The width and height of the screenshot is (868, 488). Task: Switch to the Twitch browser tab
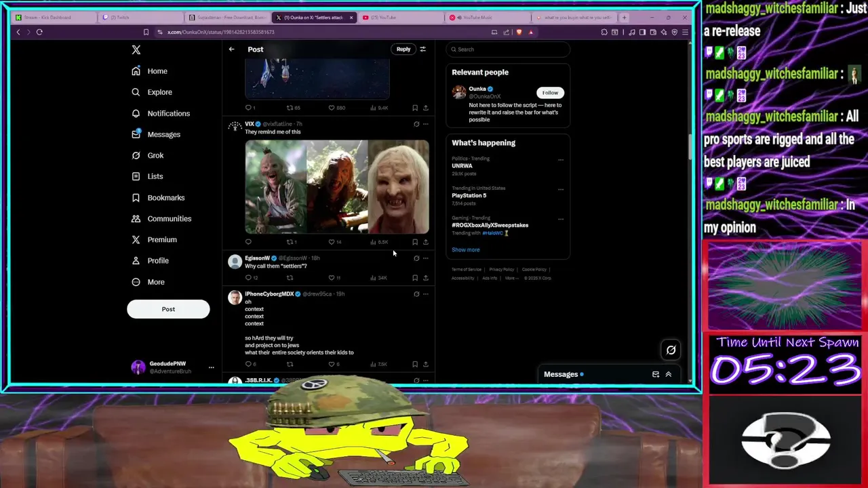139,17
